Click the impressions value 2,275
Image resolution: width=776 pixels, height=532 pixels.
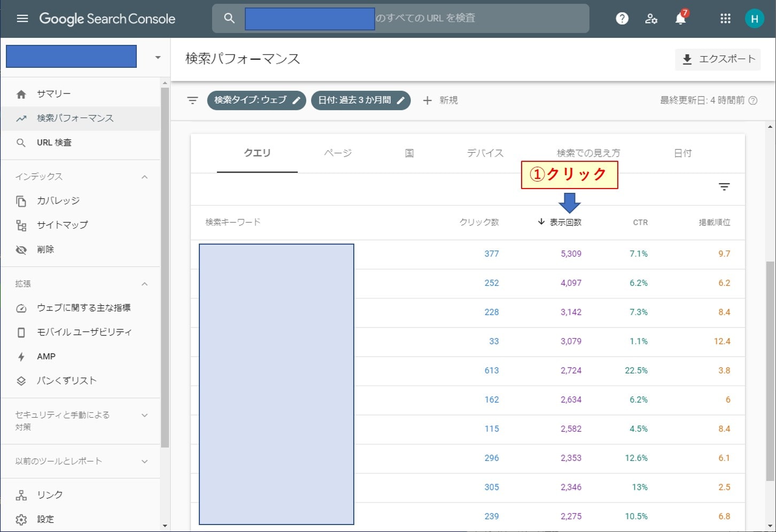pos(571,517)
